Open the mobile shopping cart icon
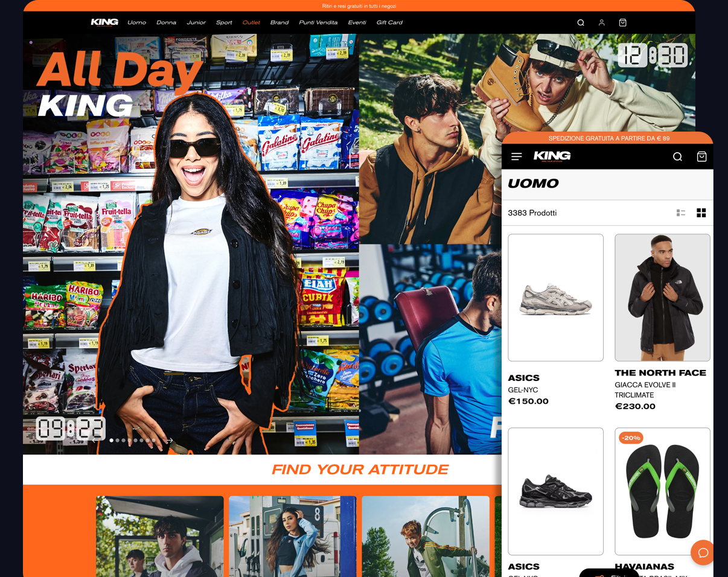The width and height of the screenshot is (728, 577). click(701, 156)
